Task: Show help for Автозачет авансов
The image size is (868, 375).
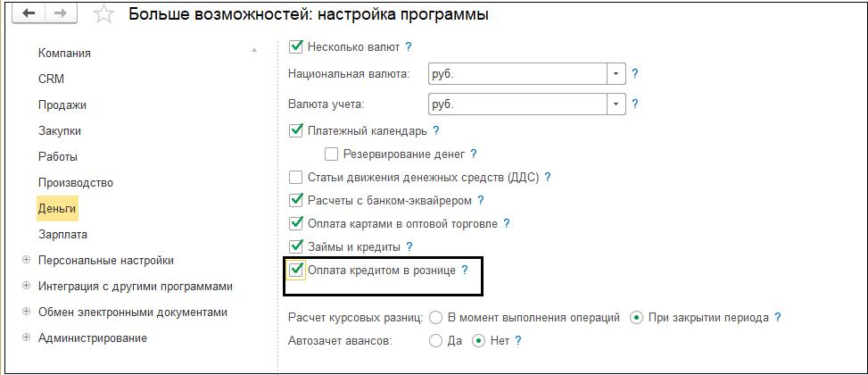Action: click(517, 340)
